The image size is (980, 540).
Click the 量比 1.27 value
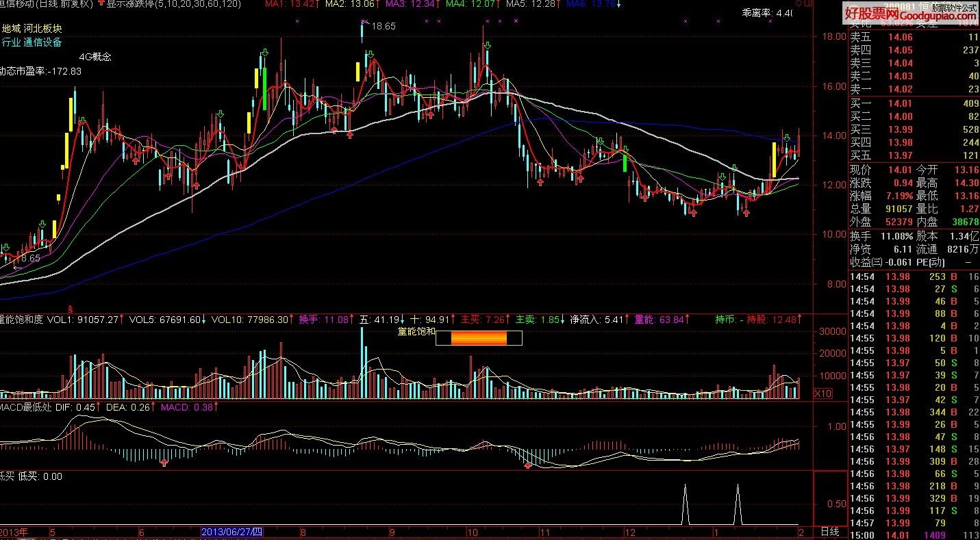(x=970, y=209)
